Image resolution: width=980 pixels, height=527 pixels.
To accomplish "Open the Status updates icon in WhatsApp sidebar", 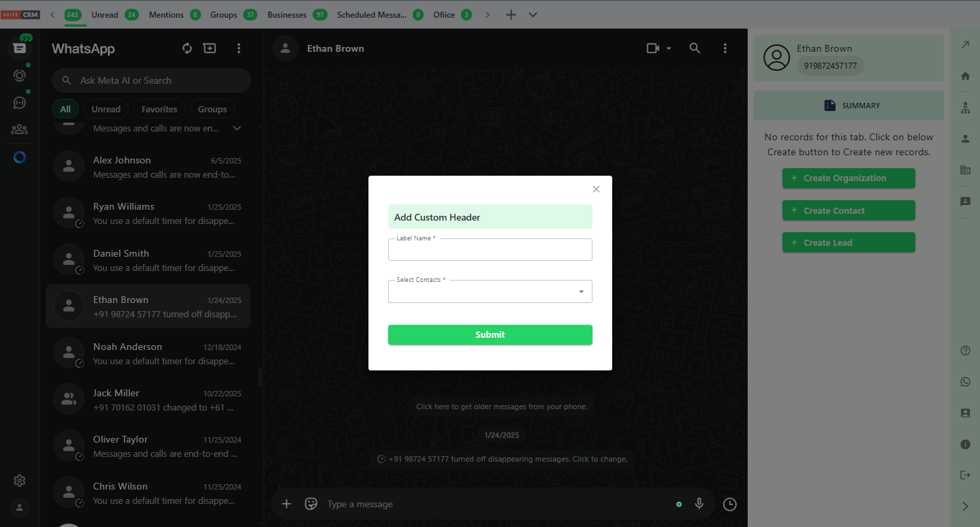I will pos(19,75).
